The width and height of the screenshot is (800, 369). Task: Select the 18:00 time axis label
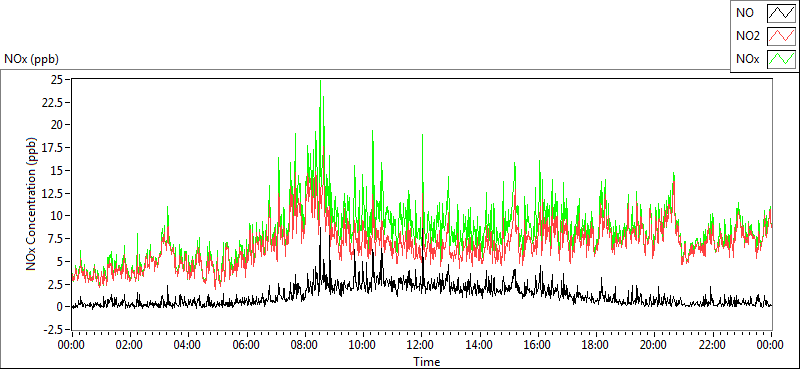596,345
